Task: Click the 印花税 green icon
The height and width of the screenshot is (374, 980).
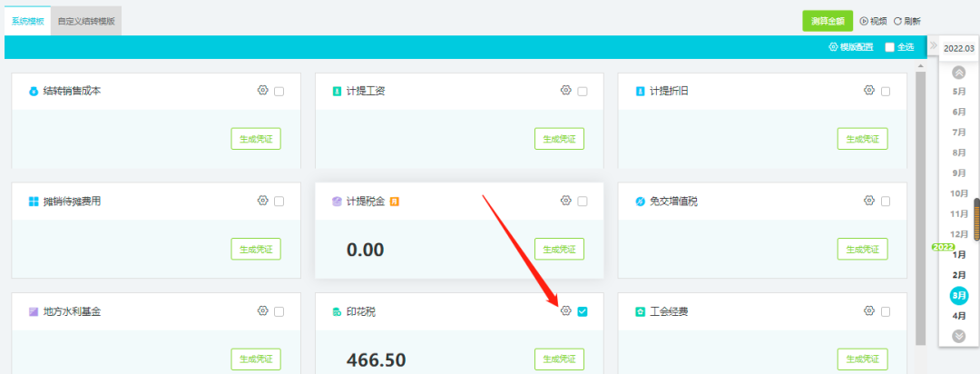Action: pyautogui.click(x=337, y=311)
